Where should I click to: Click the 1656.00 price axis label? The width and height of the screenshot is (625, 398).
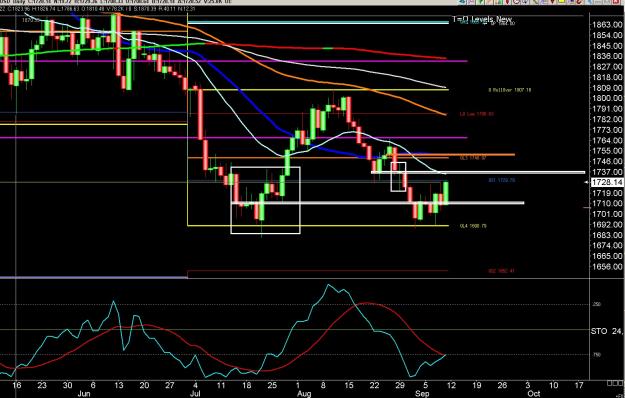pyautogui.click(x=608, y=267)
